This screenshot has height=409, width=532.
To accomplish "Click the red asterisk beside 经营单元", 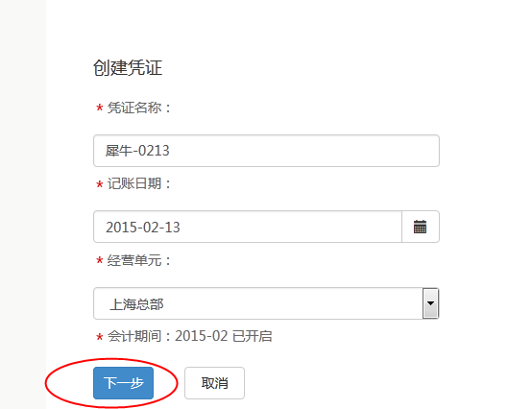I will 100,261.
